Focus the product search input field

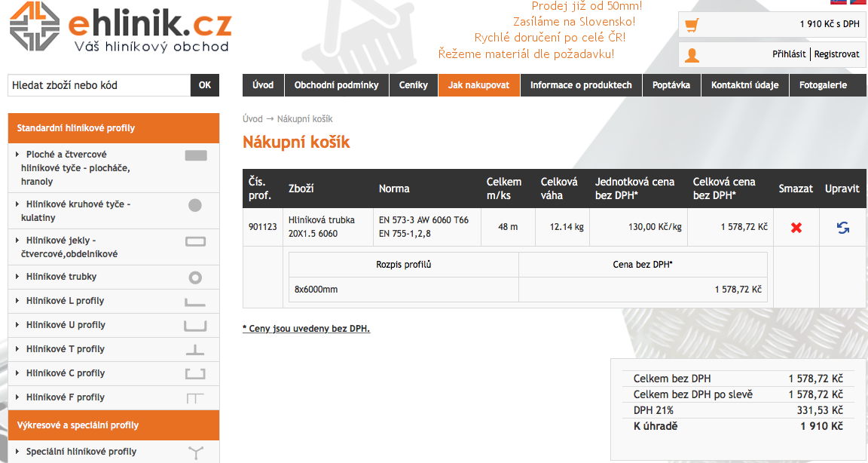(99, 85)
